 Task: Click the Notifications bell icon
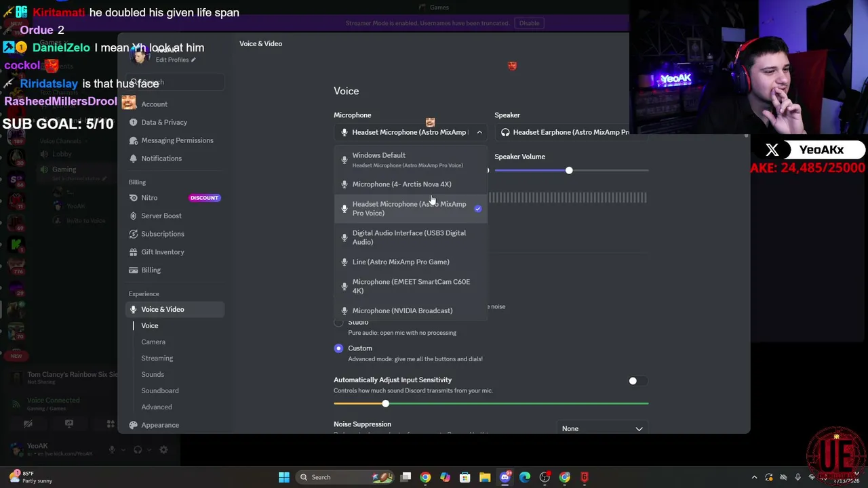pyautogui.click(x=134, y=159)
